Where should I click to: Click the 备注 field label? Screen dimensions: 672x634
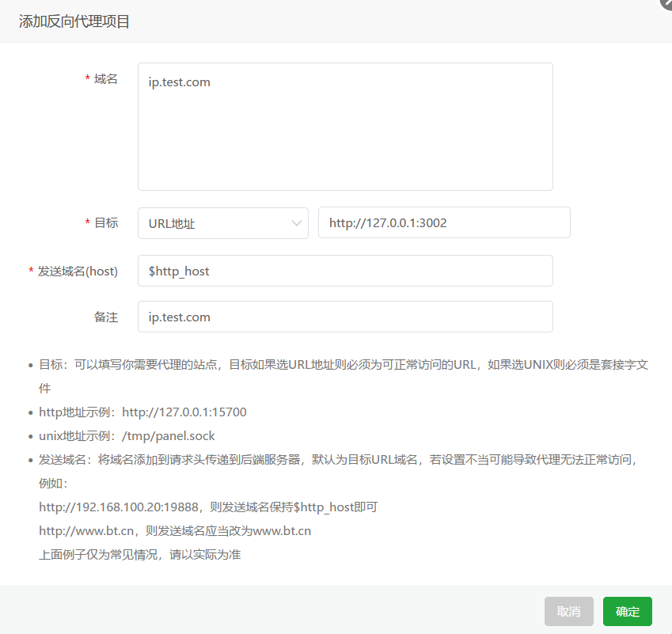106,316
